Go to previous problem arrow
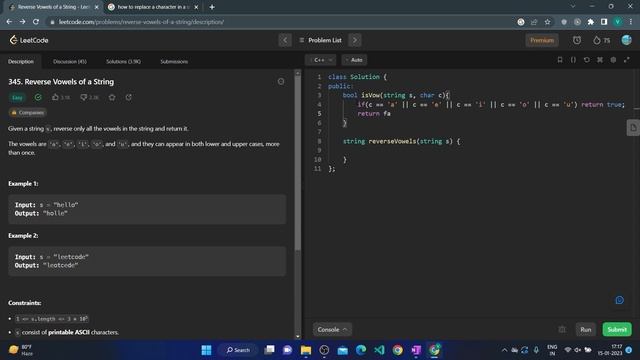This screenshot has width=640, height=360. (285, 40)
